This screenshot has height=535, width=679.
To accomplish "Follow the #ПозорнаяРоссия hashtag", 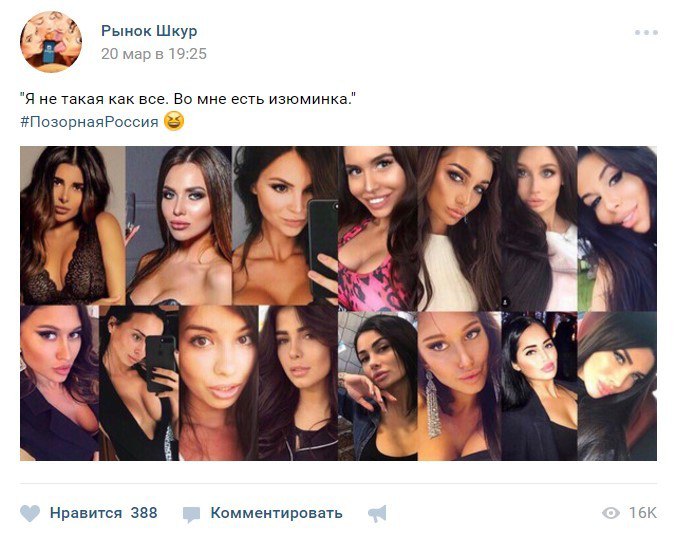I will pyautogui.click(x=90, y=122).
